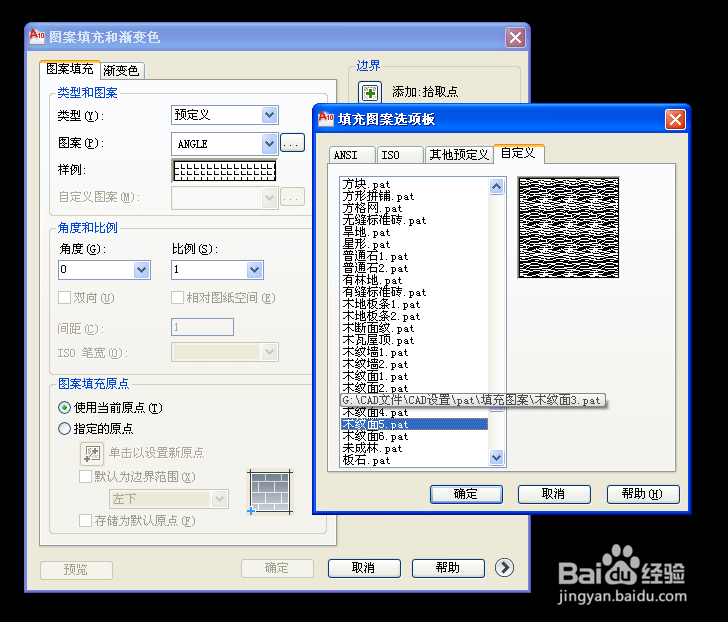This screenshot has height=622, width=728.
Task: Toggle 相对图纸空间 checkbox
Action: coord(177,298)
